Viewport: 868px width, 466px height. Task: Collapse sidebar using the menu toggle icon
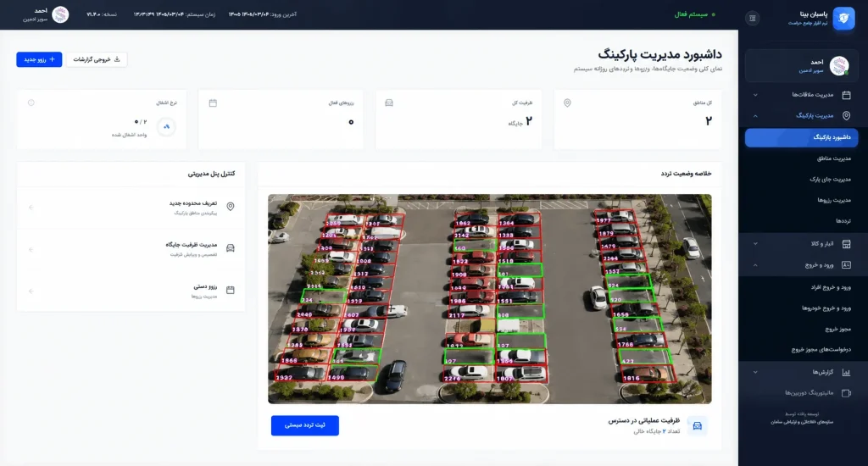point(753,19)
